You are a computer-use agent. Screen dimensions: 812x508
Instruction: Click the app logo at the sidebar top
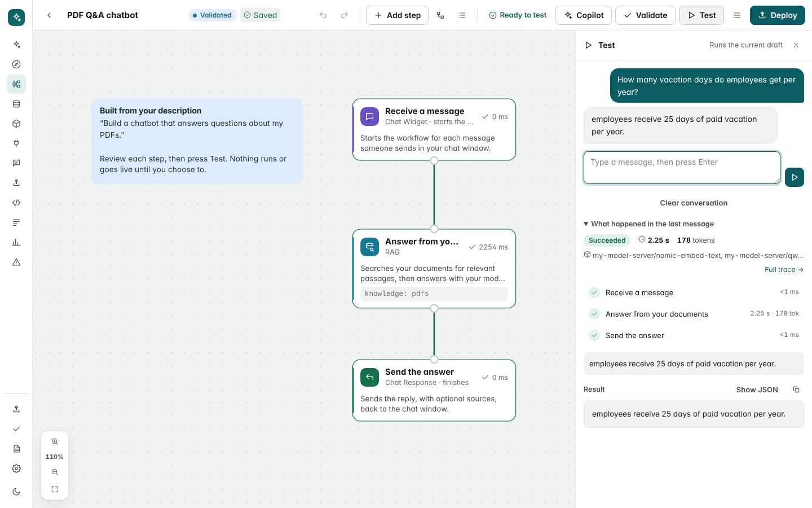pyautogui.click(x=16, y=17)
